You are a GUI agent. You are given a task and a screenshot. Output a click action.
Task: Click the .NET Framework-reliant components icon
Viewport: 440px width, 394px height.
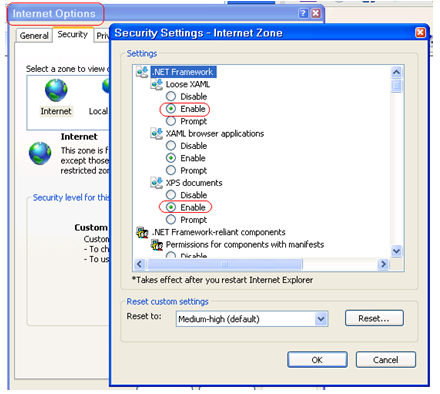[x=142, y=232]
